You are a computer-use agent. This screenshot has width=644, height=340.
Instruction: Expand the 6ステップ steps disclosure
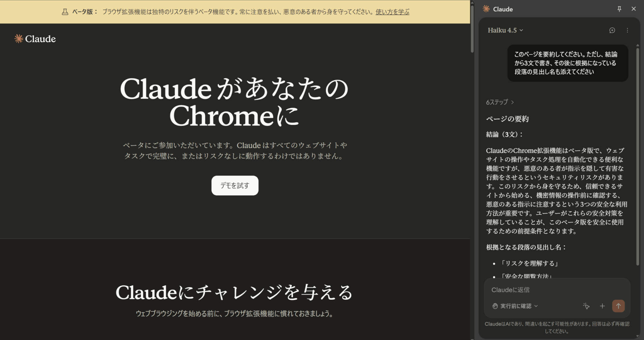(x=500, y=102)
